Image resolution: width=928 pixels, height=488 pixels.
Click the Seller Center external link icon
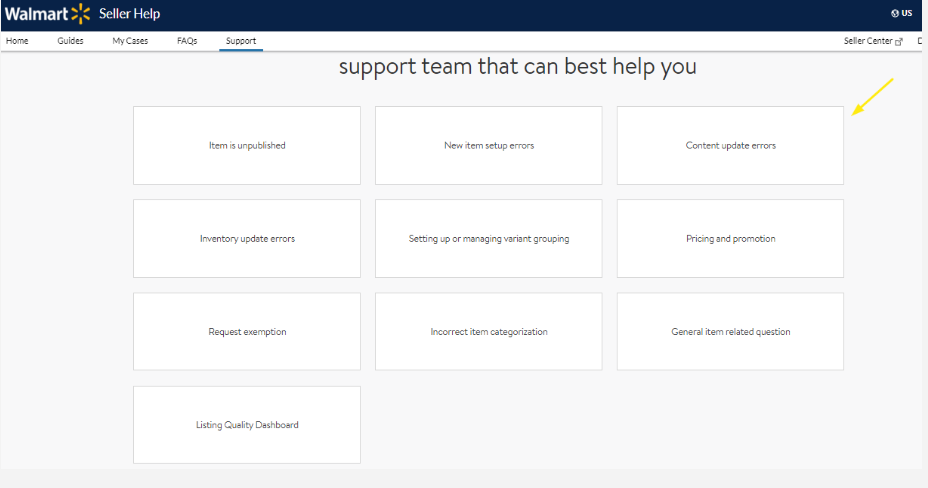pos(899,41)
